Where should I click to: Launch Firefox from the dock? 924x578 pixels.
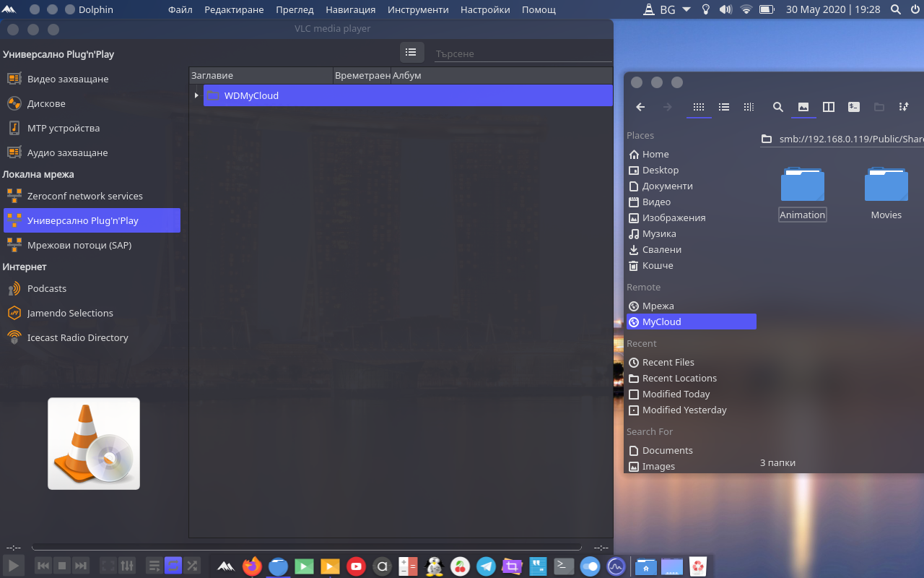pyautogui.click(x=252, y=566)
